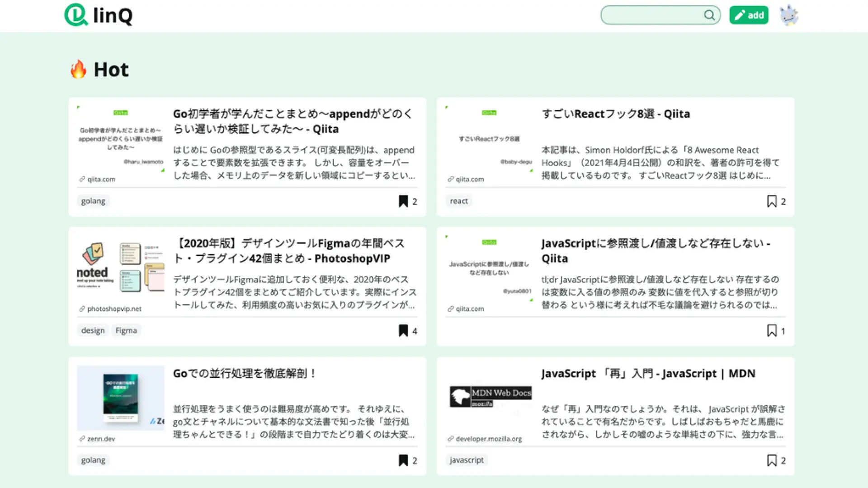Click the green add button
Viewport: 868px width, 488px height.
click(x=749, y=15)
